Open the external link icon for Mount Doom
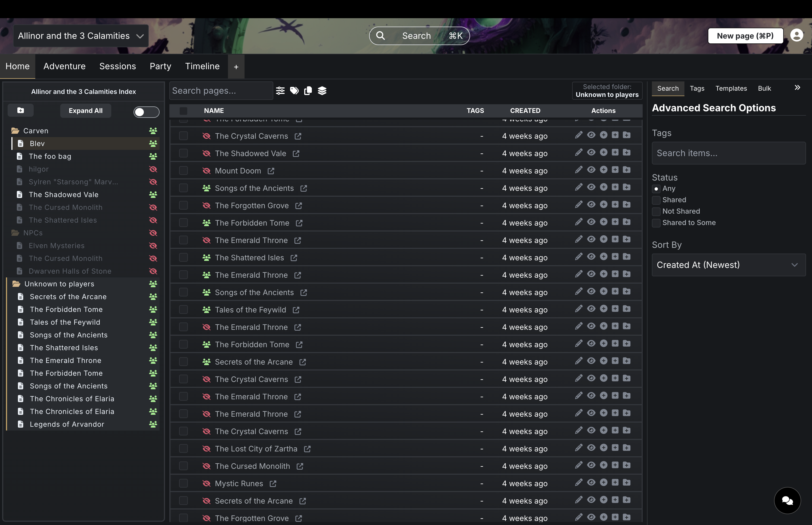 271,171
